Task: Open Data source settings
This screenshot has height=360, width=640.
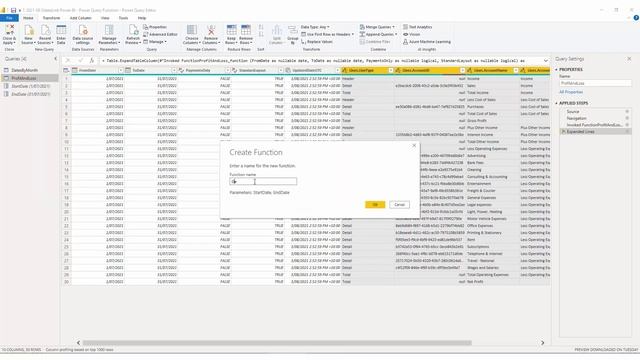Action: point(83,34)
